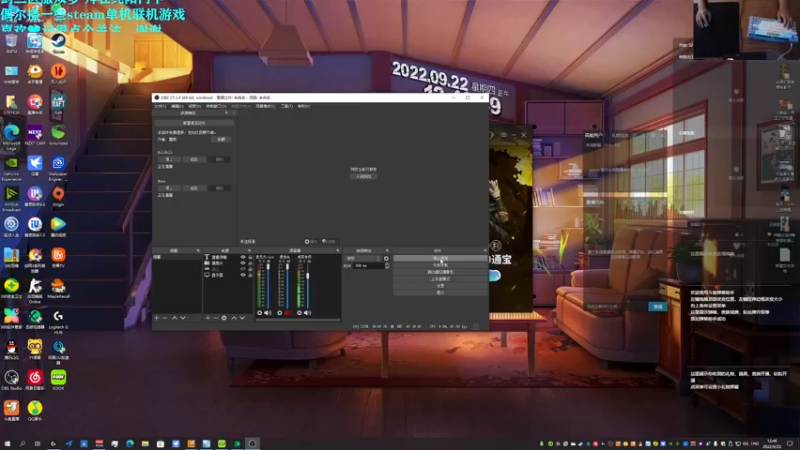Toggle visibility of second source row
Viewport: 800px width, 450px height.
click(243, 263)
